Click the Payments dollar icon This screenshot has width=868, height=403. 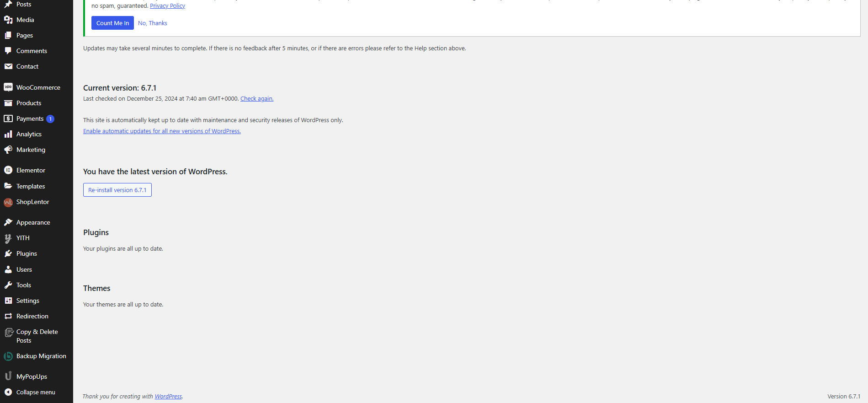8,118
